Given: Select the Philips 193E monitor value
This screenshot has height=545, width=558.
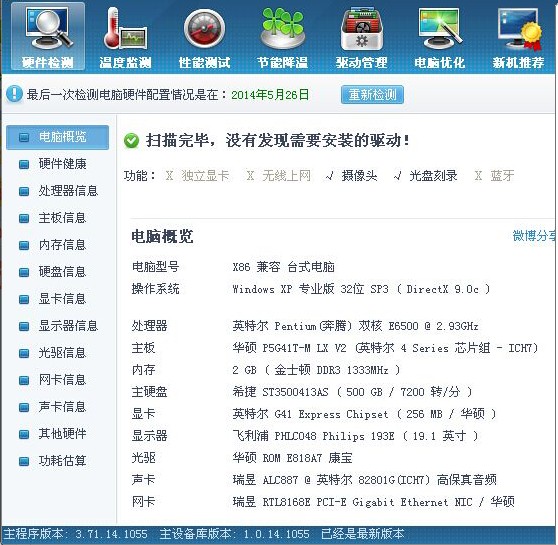Looking at the screenshot, I should [355, 435].
